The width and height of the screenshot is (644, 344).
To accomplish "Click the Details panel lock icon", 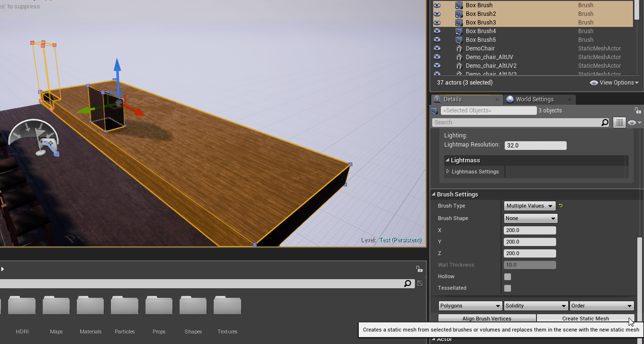I will pyautogui.click(x=637, y=111).
